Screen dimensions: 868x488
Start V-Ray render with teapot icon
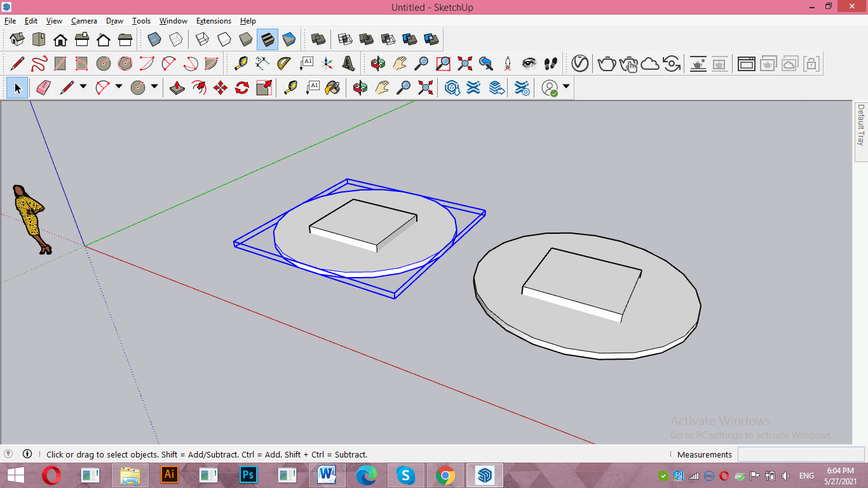coord(607,64)
